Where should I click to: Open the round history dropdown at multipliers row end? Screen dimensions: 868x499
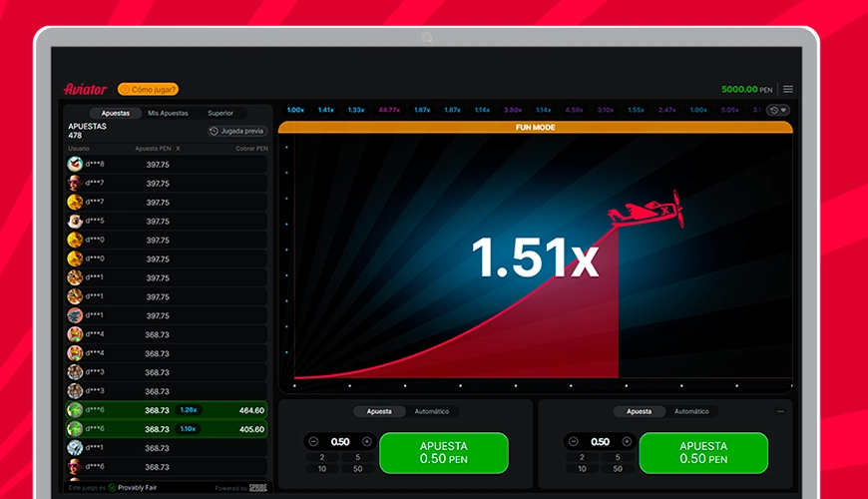[778, 110]
